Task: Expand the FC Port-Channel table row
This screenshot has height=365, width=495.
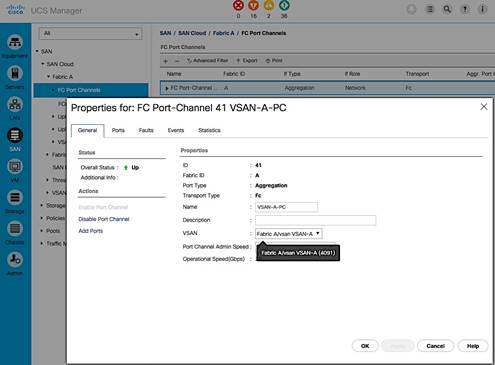Action: point(167,88)
